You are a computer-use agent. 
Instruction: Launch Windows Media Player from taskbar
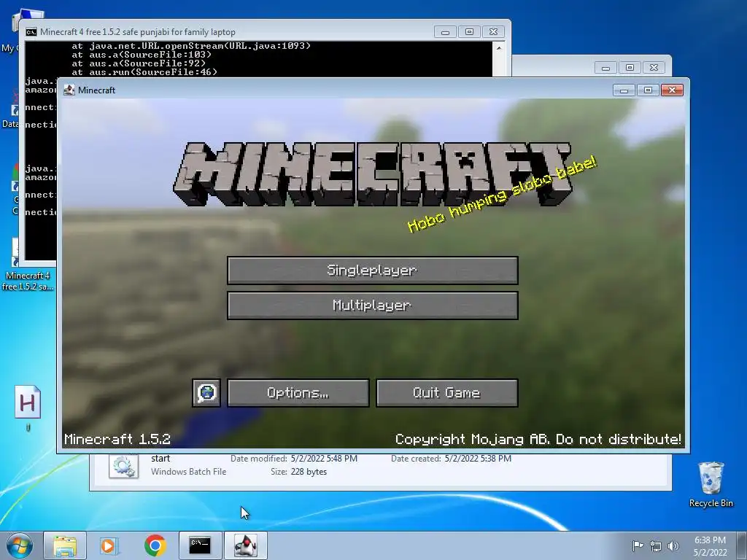click(109, 545)
